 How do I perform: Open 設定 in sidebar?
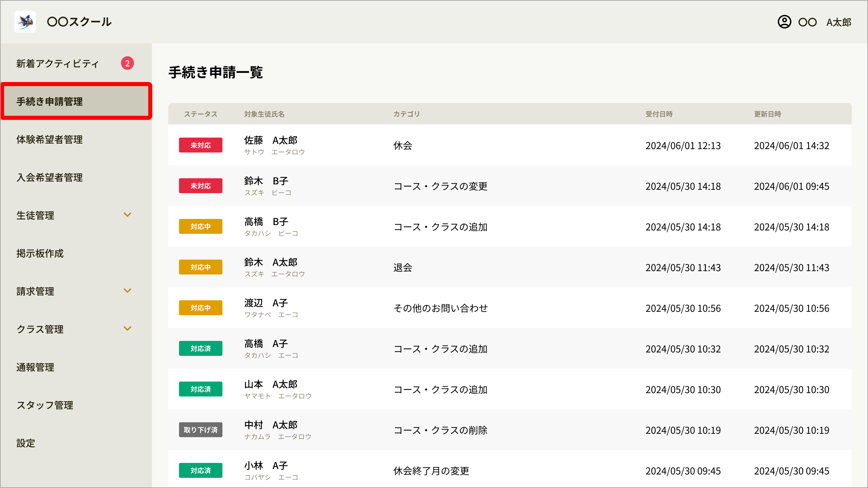coord(26,443)
